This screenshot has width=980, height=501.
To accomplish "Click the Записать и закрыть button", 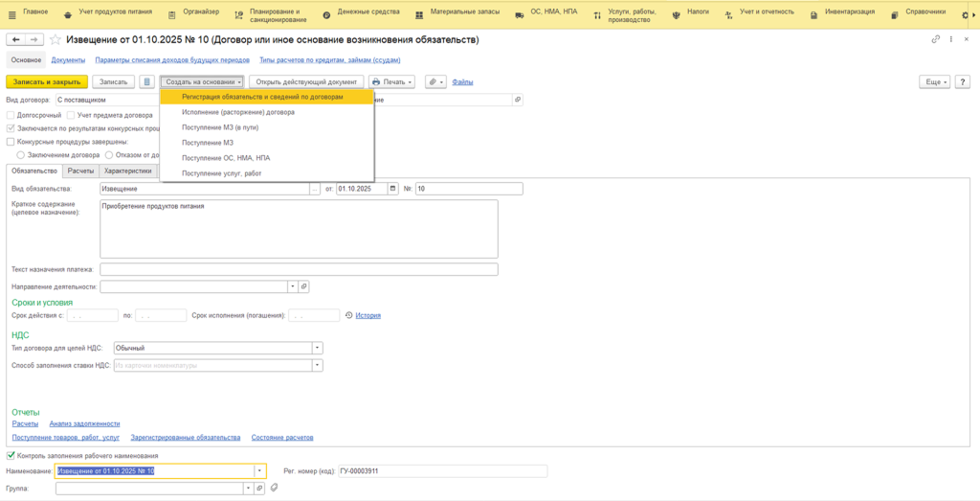I will [47, 82].
